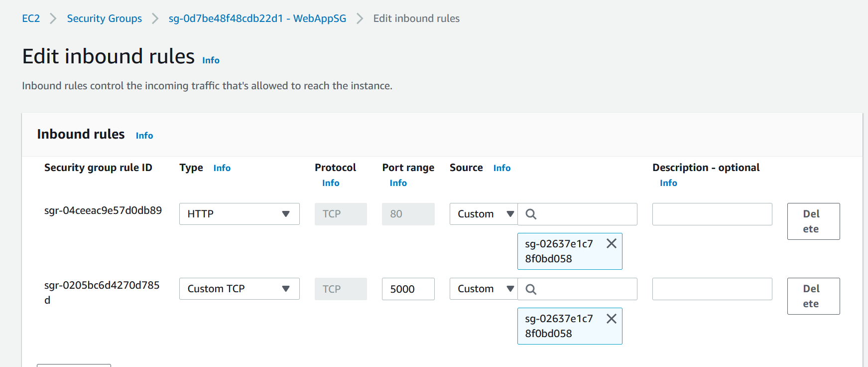Open the EC2 breadcrumb link
The width and height of the screenshot is (868, 367).
[x=31, y=18]
